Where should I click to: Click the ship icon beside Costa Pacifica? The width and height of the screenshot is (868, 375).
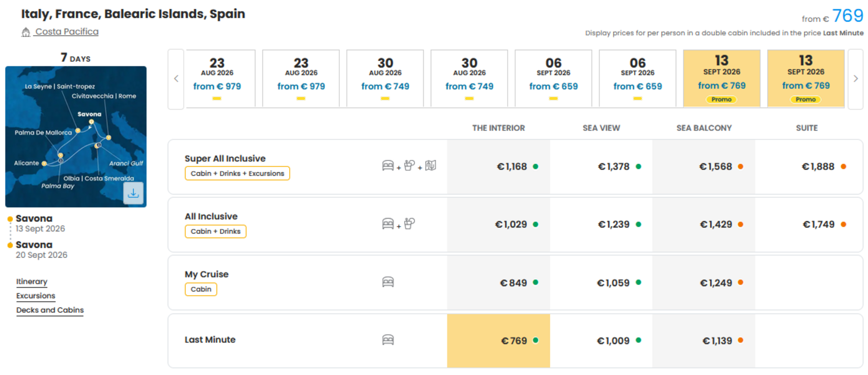[x=26, y=32]
